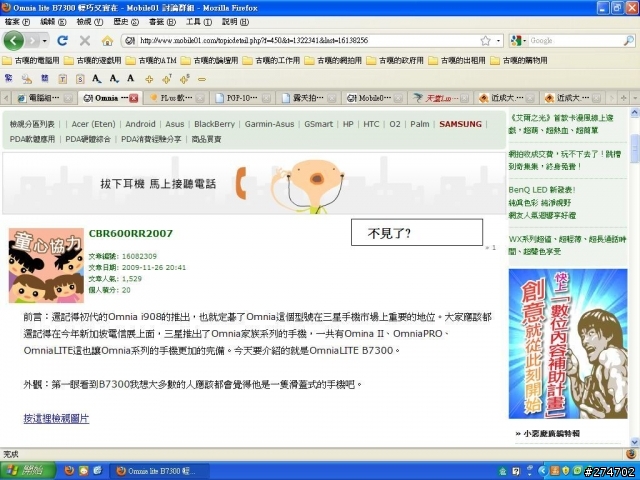Open the 古嘎的電腦用 bookmark folder
This screenshot has width=640, height=480.
pos(31,60)
